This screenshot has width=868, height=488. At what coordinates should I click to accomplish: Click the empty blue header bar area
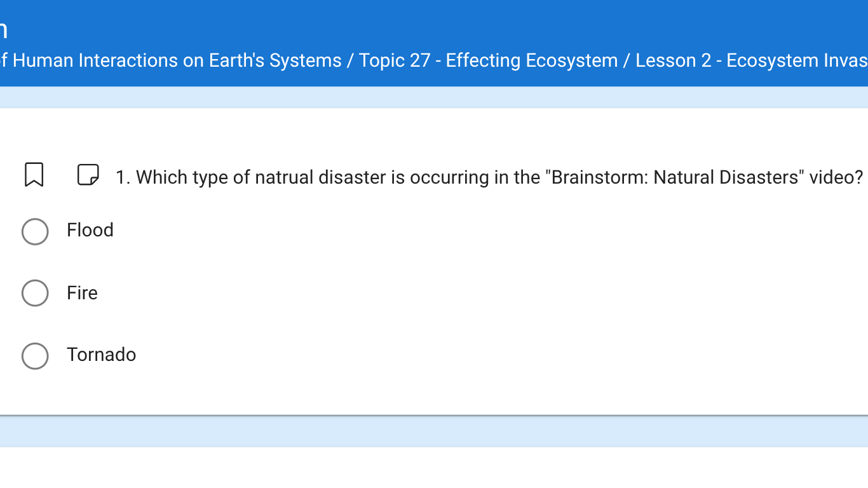tap(445, 25)
